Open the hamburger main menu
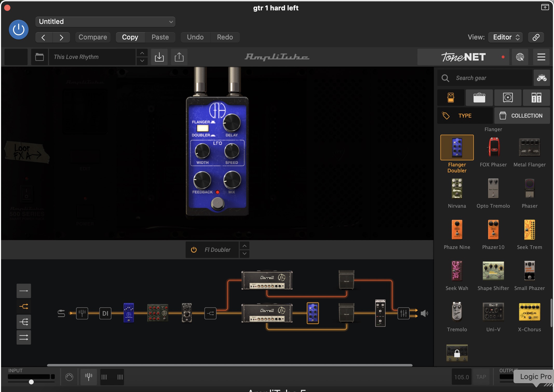The height and width of the screenshot is (392, 554). click(x=541, y=57)
